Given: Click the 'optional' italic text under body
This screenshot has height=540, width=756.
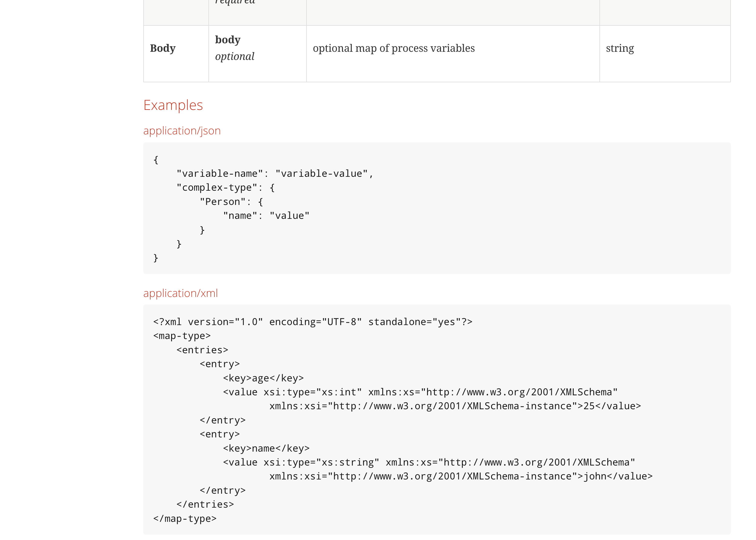Looking at the screenshot, I should pos(235,57).
